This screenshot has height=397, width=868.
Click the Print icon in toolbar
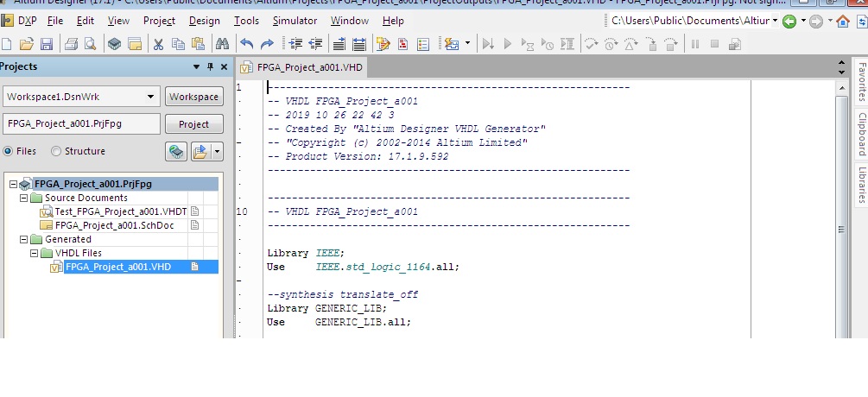click(71, 43)
